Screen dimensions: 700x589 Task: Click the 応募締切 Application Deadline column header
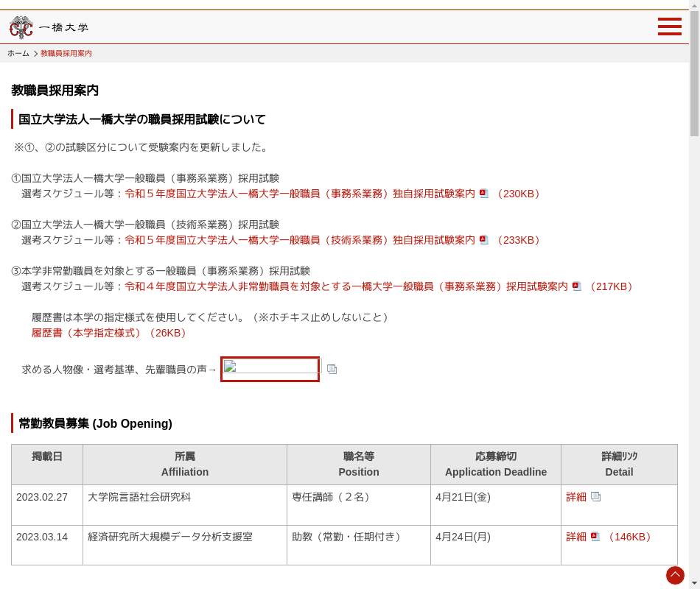click(496, 465)
